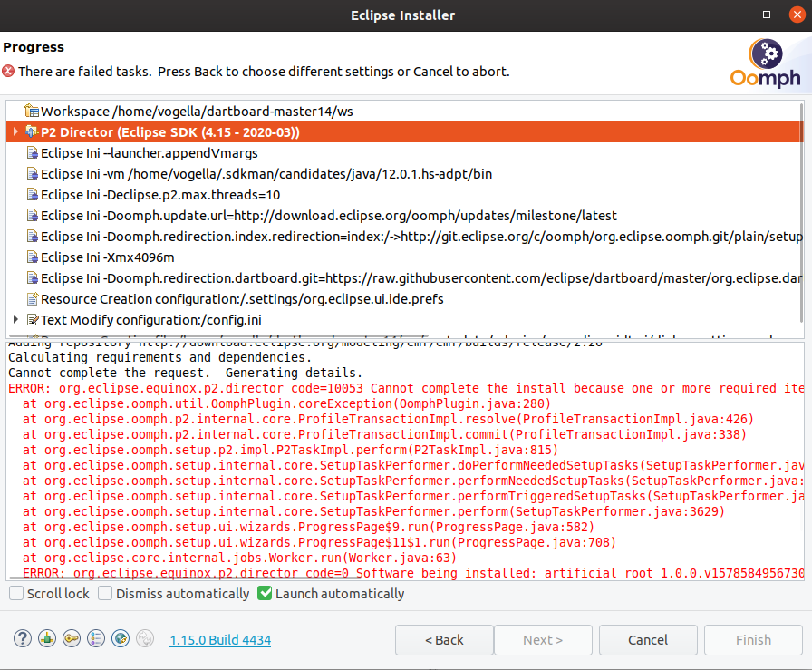Click the disabled Finish button
Viewport: 812px width, 670px height.
click(753, 640)
